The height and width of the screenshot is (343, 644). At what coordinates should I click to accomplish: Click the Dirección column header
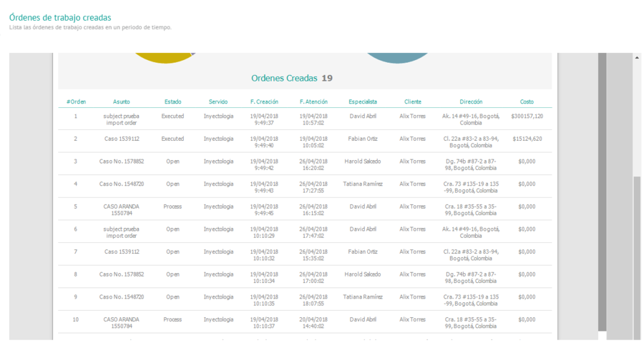tap(471, 101)
